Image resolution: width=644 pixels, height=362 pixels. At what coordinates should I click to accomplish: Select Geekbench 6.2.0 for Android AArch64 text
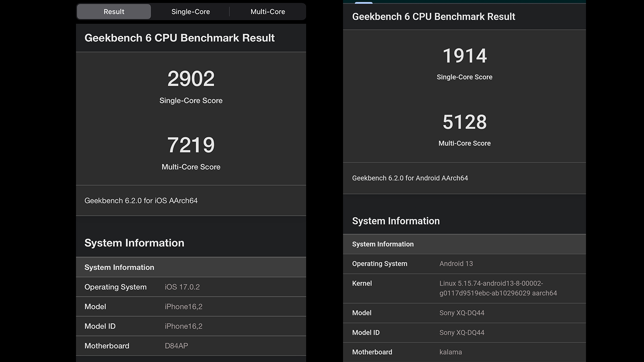(x=410, y=178)
